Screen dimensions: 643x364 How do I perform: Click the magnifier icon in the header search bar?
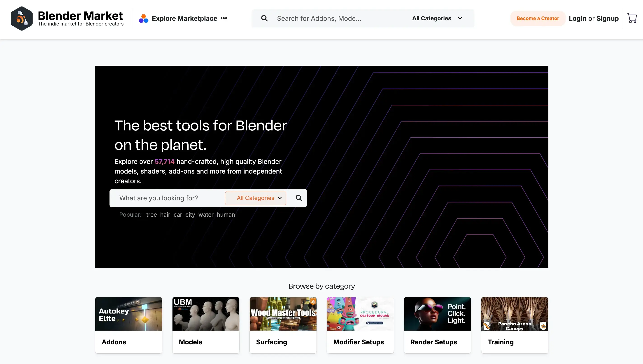point(264,18)
